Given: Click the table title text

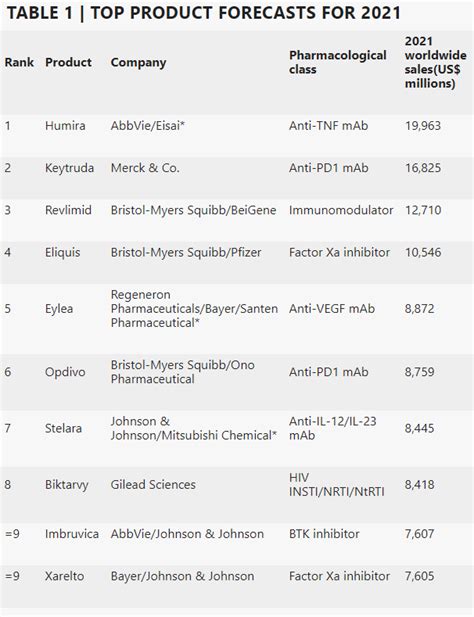Looking at the screenshot, I should [203, 13].
